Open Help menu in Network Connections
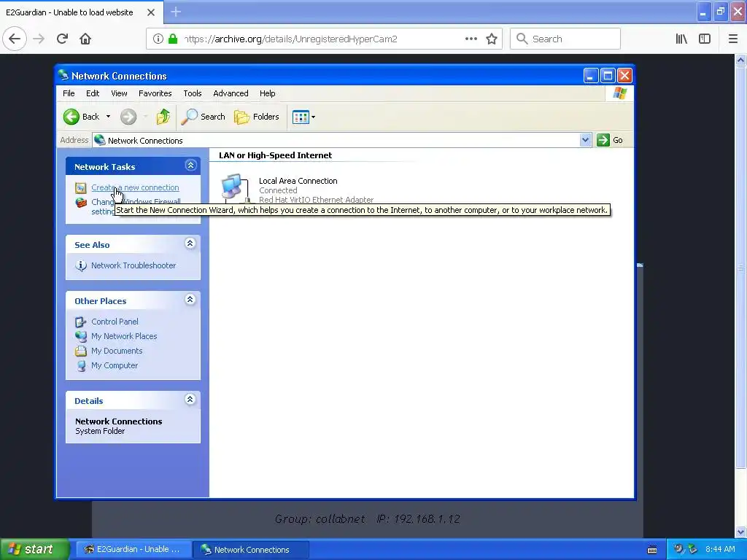Viewport: 747px width, 560px height. pyautogui.click(x=267, y=93)
